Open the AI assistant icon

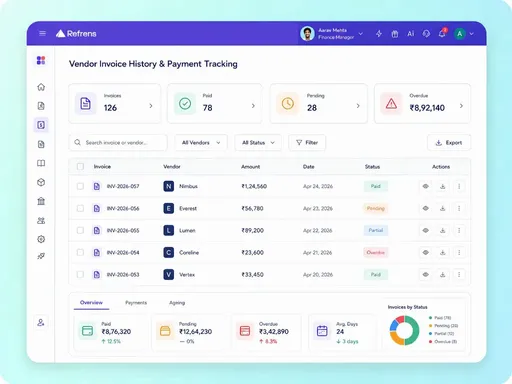(411, 34)
